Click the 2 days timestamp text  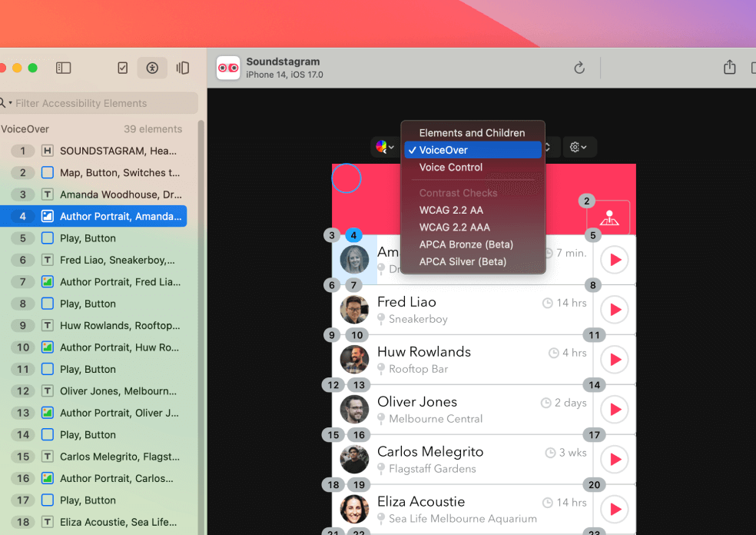tap(571, 403)
